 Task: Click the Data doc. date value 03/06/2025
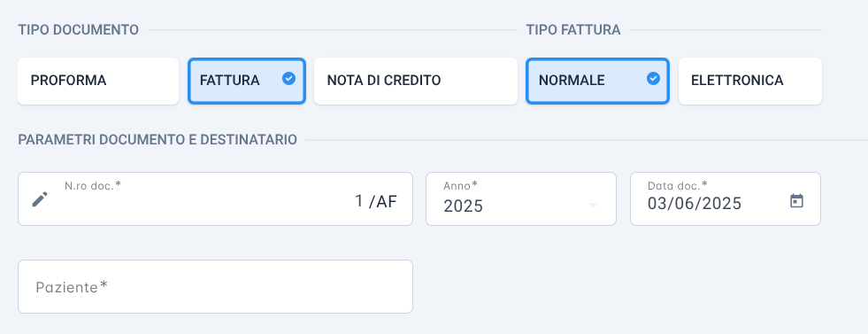695,204
